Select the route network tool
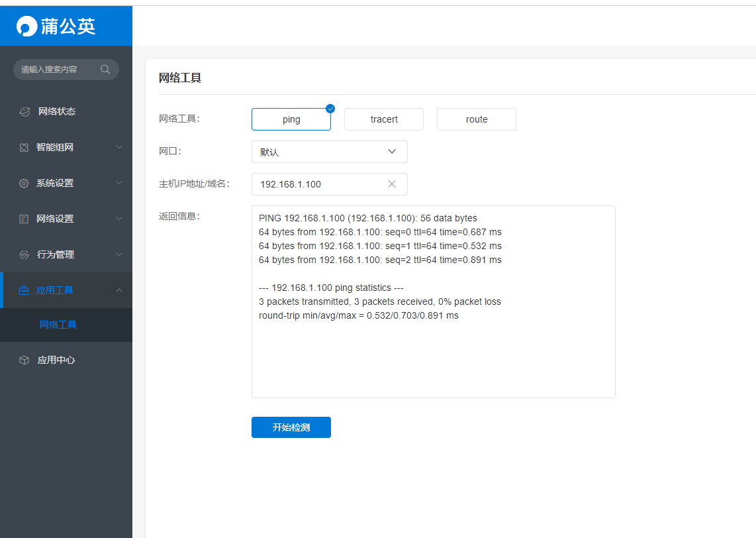 click(476, 119)
